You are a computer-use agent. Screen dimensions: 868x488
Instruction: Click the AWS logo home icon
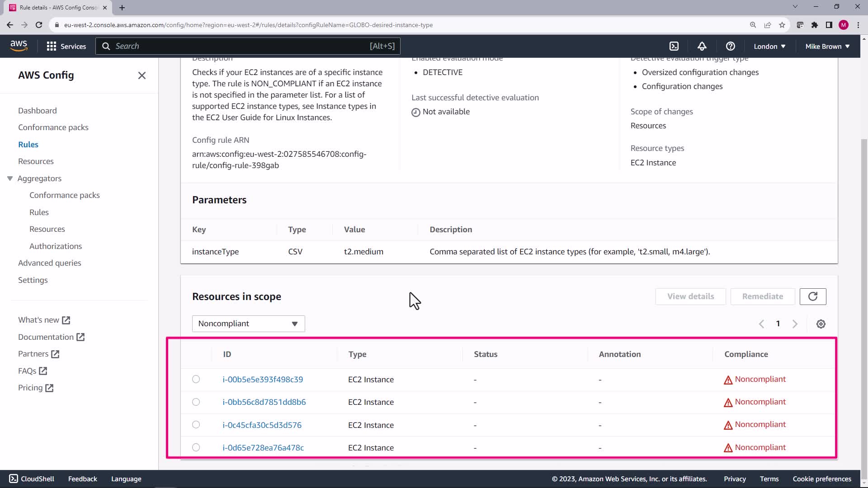click(19, 46)
